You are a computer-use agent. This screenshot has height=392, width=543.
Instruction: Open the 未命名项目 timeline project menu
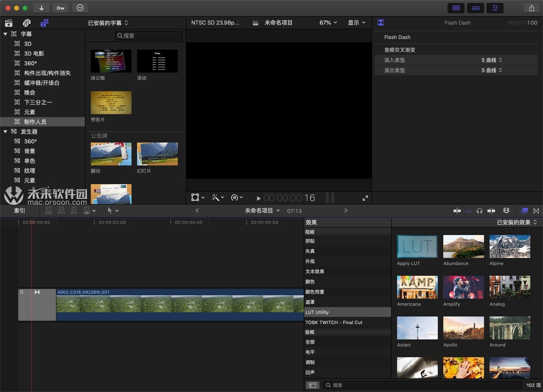click(x=263, y=210)
